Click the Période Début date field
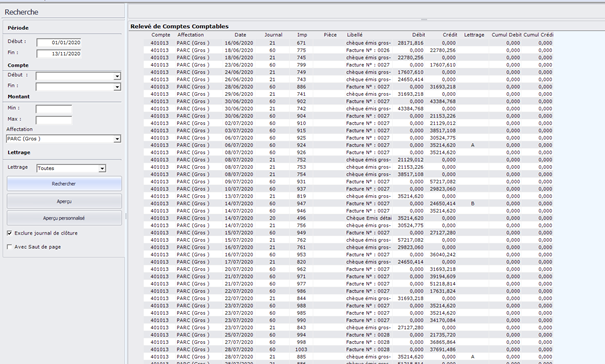 [x=59, y=42]
